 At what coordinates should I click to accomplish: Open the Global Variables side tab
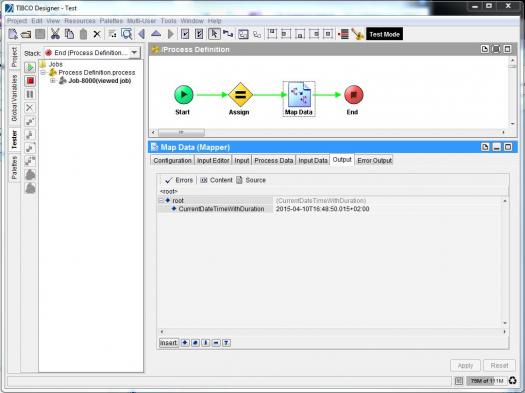pos(14,98)
